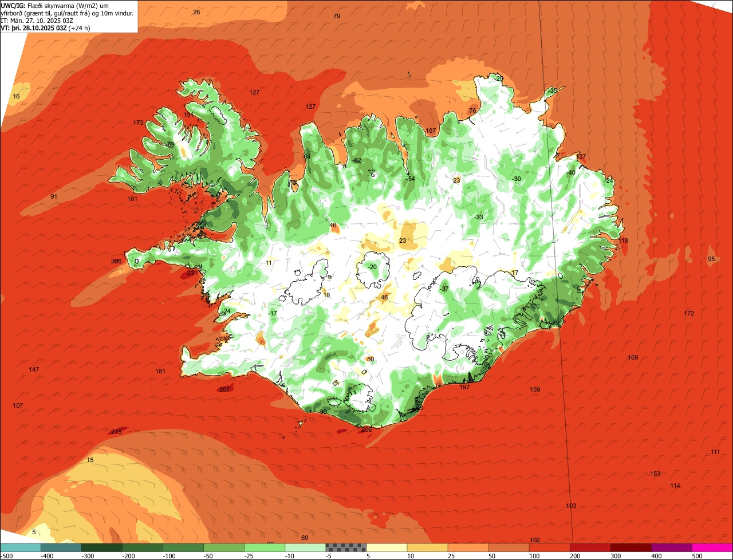733x560 pixels.
Task: Select the map value '-64'
Action: coord(306,156)
